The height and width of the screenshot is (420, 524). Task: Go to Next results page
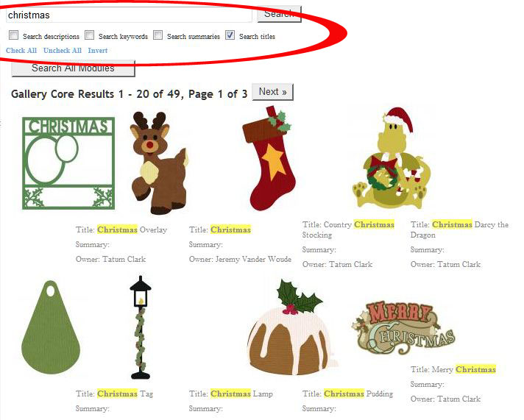point(273,92)
